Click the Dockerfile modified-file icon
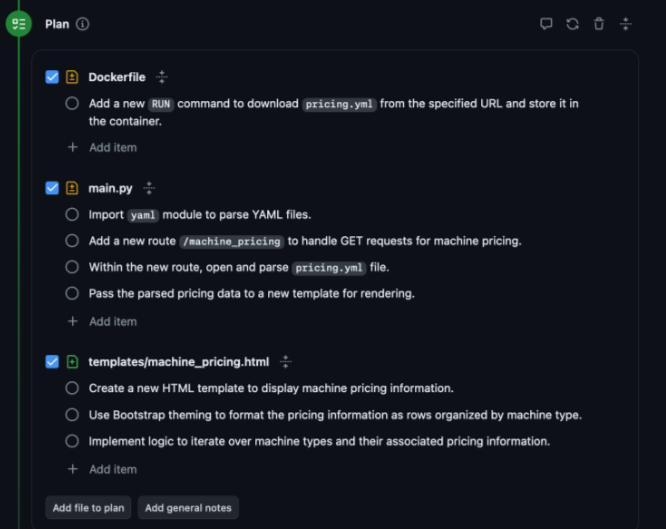 (x=72, y=77)
